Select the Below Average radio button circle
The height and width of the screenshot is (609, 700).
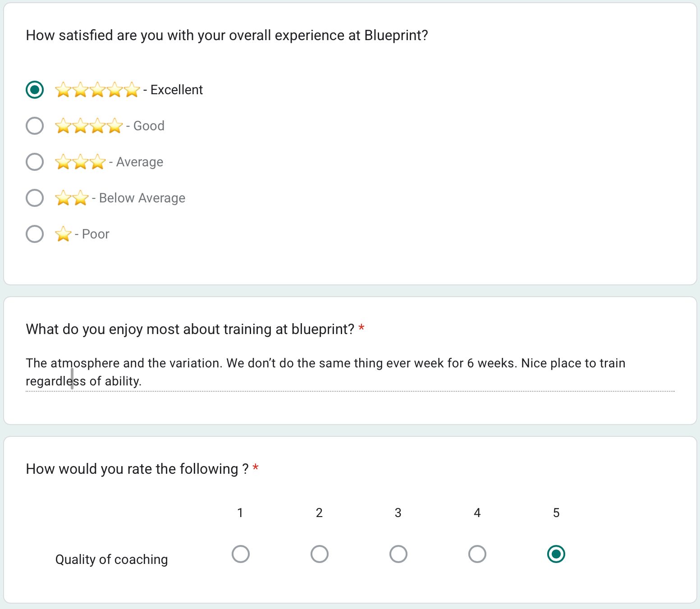pos(35,198)
